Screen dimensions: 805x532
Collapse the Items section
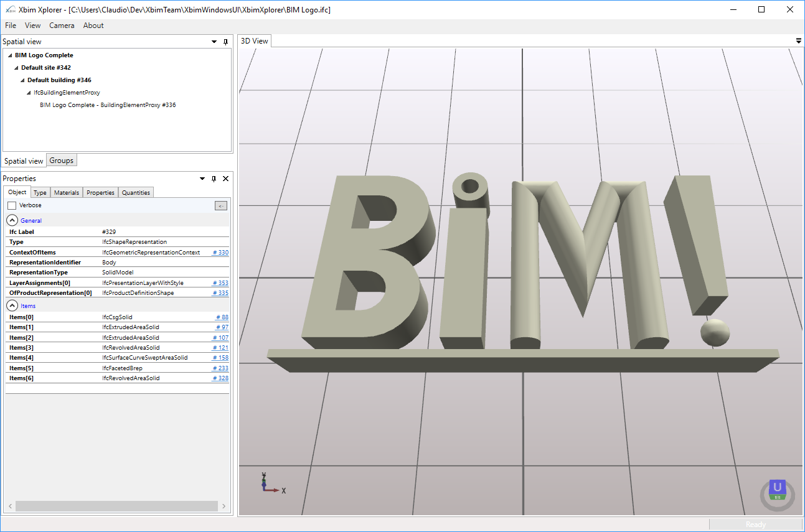click(12, 306)
